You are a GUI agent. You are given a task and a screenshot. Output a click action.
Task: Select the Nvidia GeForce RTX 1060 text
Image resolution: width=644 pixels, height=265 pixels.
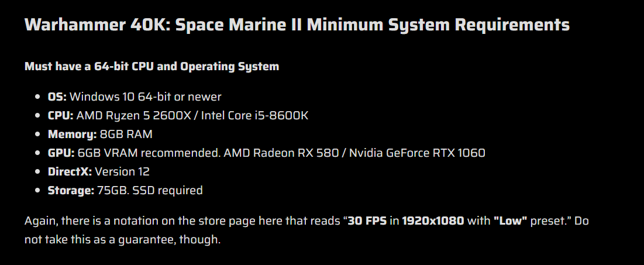pos(417,153)
